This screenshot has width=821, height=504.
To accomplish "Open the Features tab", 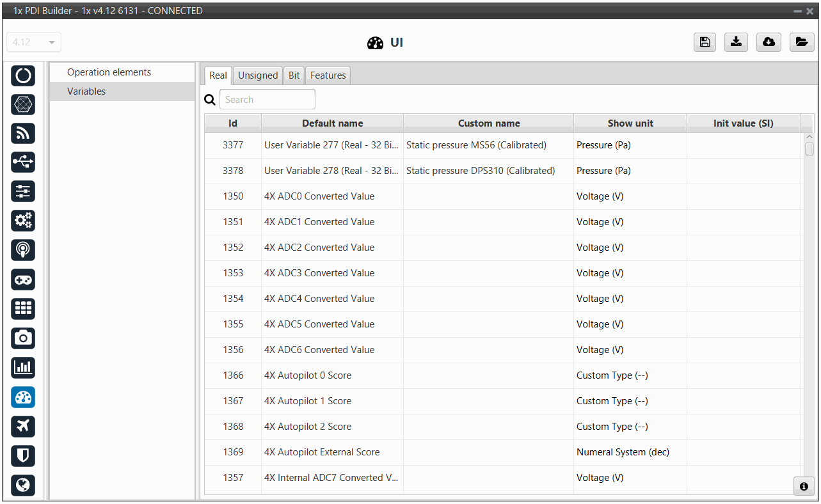I will coord(328,75).
